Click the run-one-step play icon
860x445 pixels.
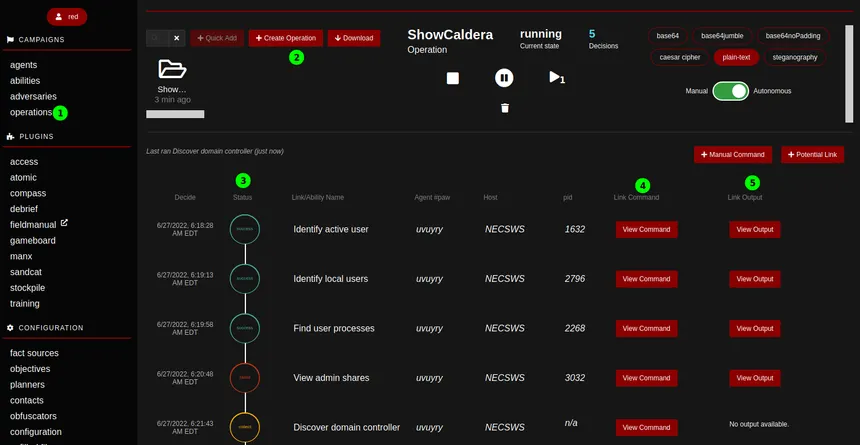[x=556, y=77]
